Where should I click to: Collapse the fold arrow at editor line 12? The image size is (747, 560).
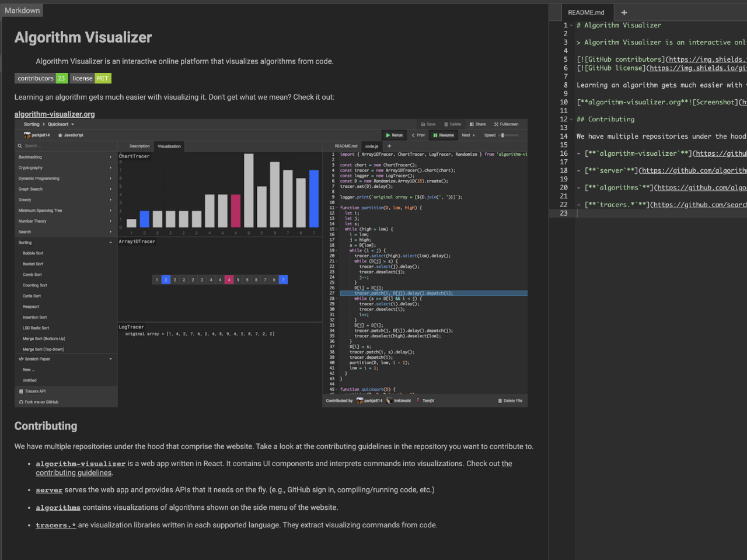(x=571, y=120)
